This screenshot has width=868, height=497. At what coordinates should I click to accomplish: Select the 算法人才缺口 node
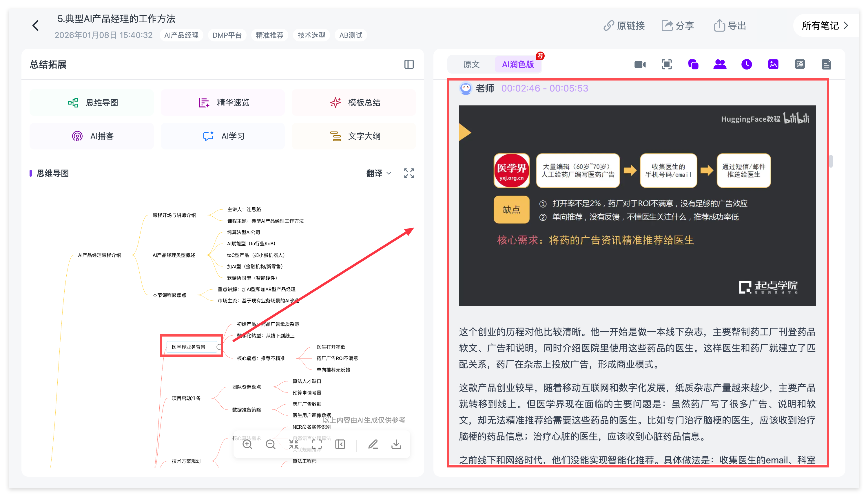pos(307,381)
